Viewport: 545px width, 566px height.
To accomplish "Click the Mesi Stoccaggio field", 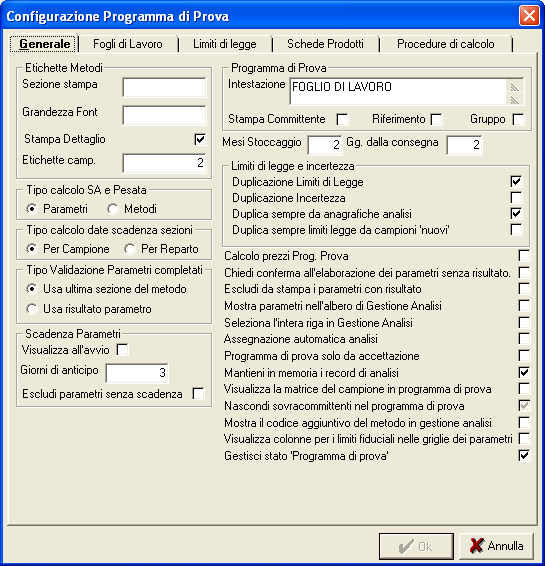I will [325, 145].
